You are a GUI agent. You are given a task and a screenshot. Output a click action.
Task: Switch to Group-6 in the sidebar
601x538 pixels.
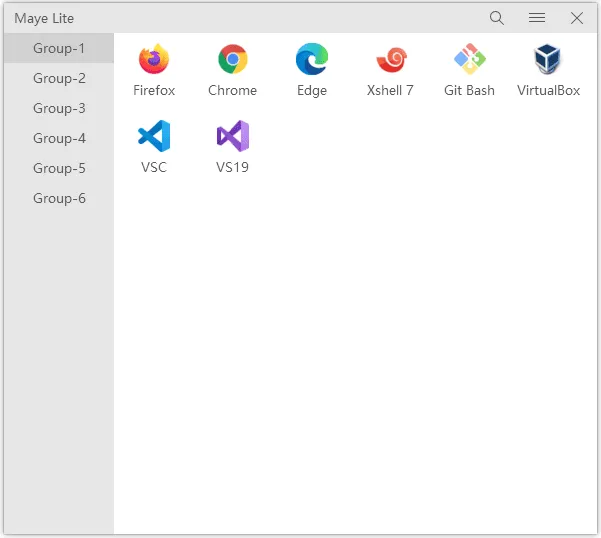(x=59, y=198)
